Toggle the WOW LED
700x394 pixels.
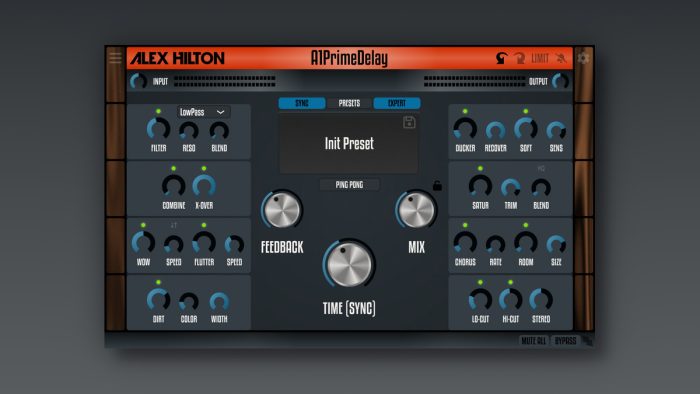(143, 225)
